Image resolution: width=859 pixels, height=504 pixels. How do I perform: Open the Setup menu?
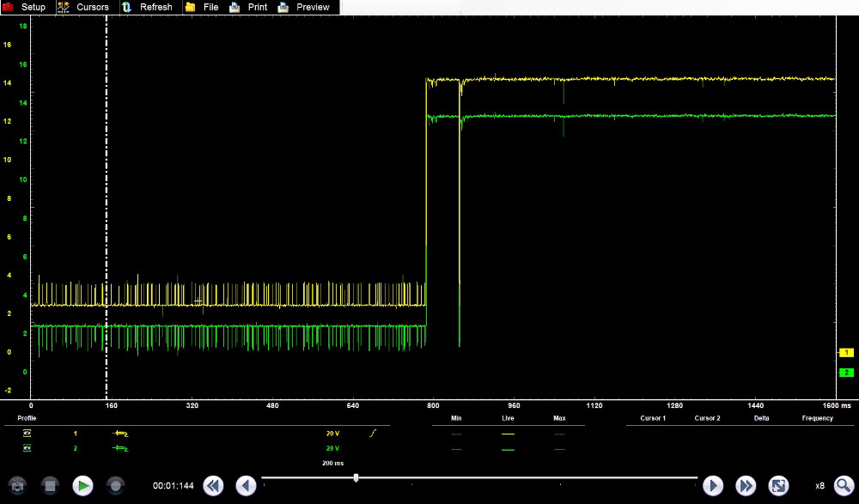click(x=25, y=7)
